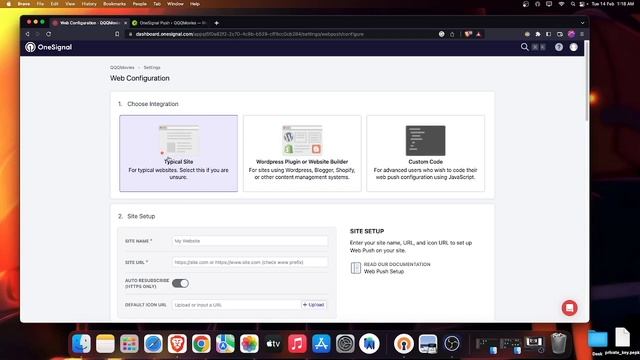Image resolution: width=640 pixels, height=360 pixels.
Task: Open the Trash in the dock
Action: click(x=558, y=343)
